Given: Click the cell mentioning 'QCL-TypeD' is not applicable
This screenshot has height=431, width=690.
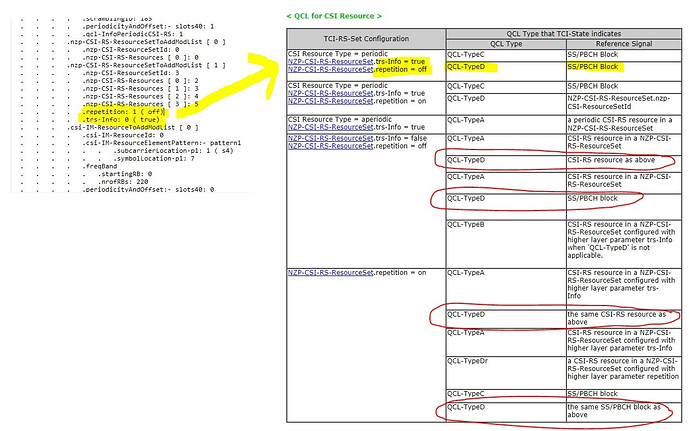Looking at the screenshot, I should pos(624,243).
